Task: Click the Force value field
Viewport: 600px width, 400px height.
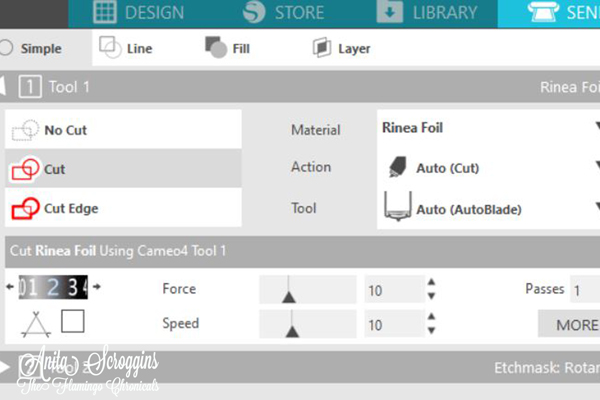Action: click(394, 290)
